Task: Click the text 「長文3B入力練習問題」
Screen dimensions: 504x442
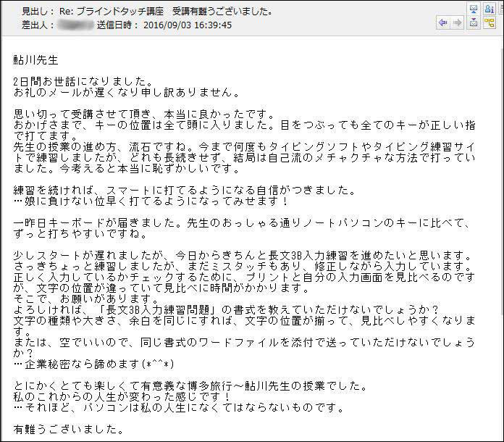Action: 159,310
